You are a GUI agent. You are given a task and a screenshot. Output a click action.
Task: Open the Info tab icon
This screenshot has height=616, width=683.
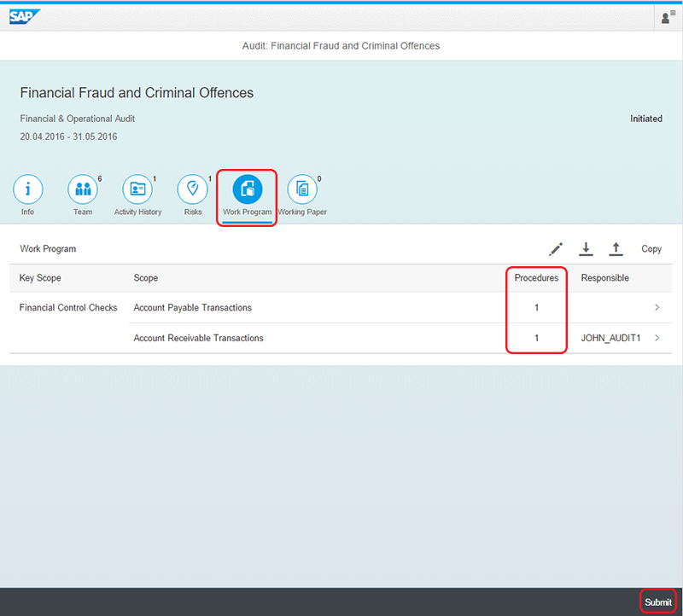coord(28,189)
